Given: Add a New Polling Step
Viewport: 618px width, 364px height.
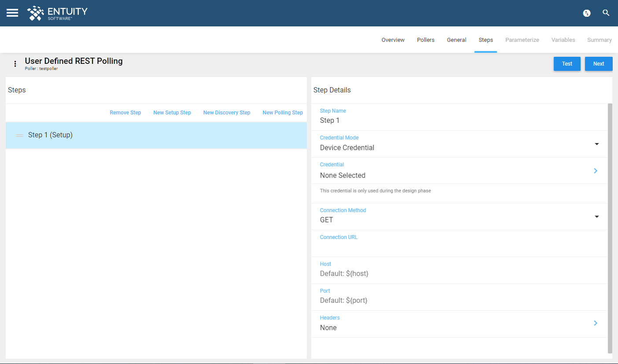Looking at the screenshot, I should (x=283, y=113).
